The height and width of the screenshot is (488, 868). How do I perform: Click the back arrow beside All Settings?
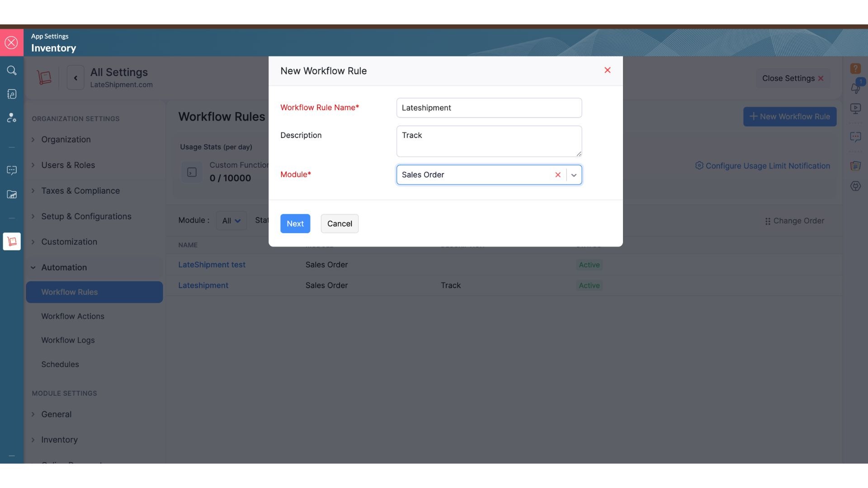[x=75, y=78]
